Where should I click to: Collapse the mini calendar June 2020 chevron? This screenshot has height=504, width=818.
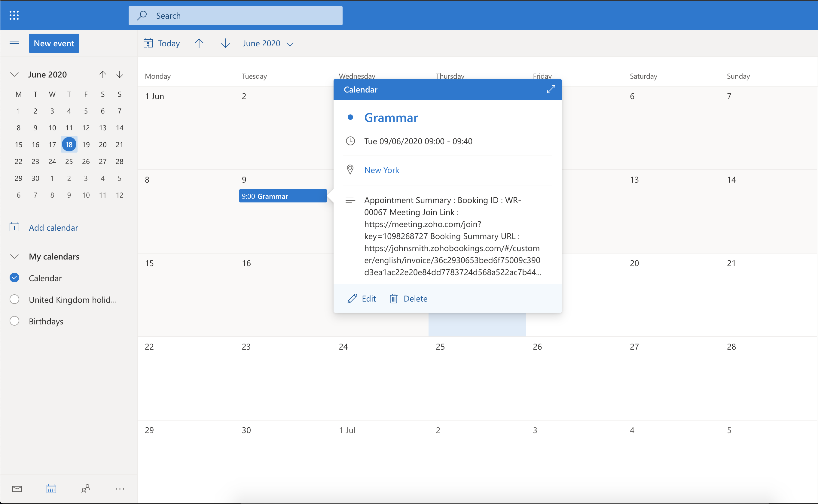click(x=14, y=74)
